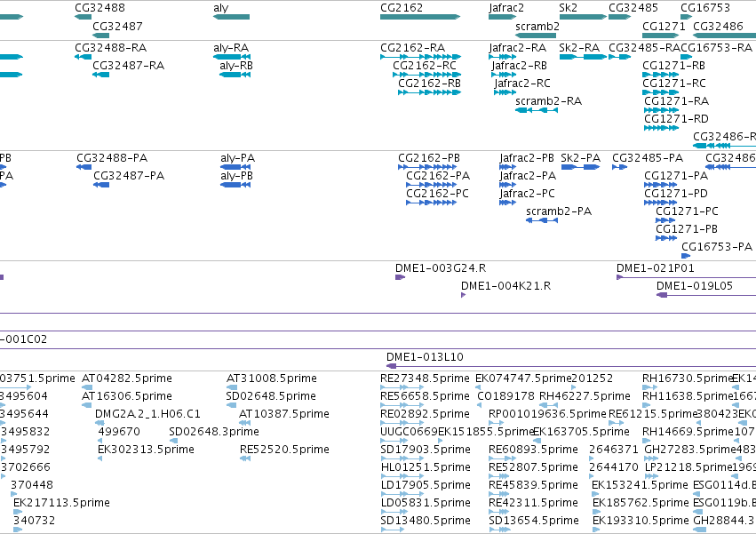
Task: Select EST AT04282.5prime
Action: pos(87,387)
